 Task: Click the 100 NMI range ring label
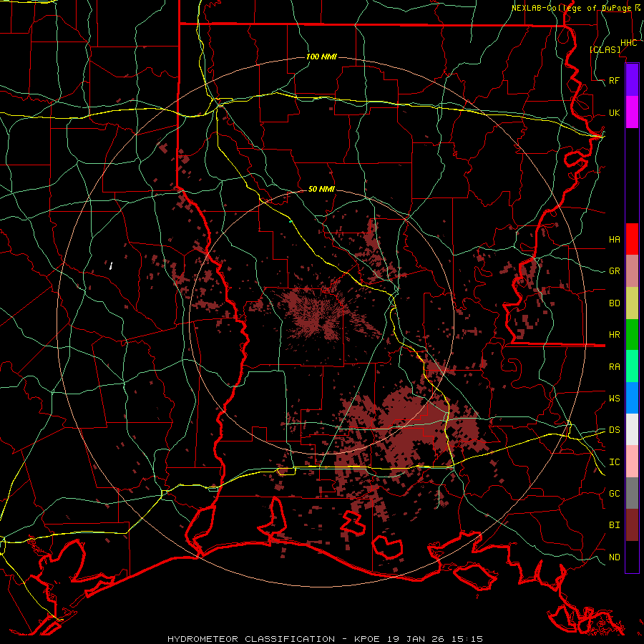pyautogui.click(x=321, y=57)
